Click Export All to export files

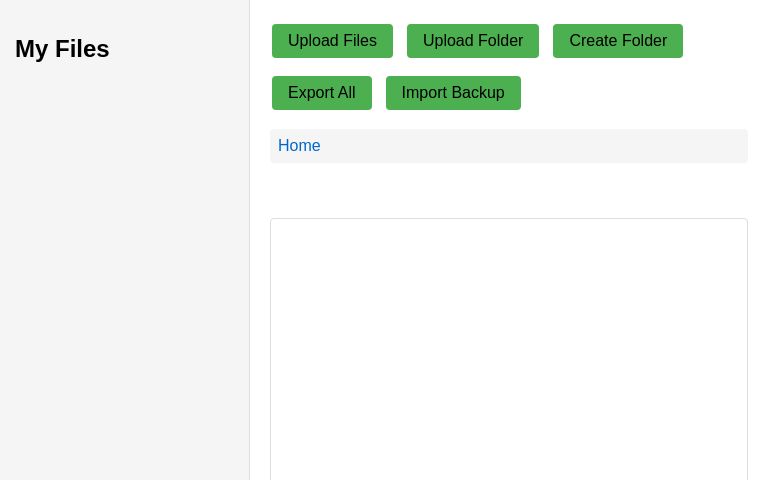click(x=321, y=93)
